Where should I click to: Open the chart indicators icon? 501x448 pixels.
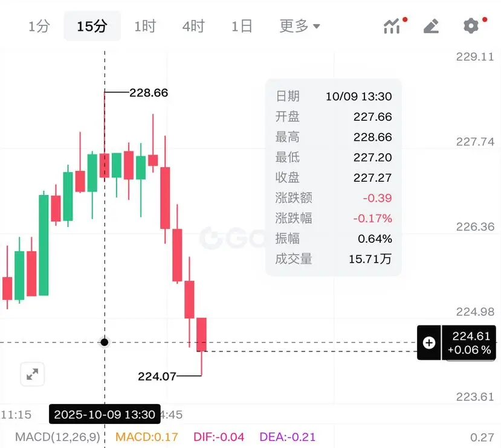pos(392,26)
